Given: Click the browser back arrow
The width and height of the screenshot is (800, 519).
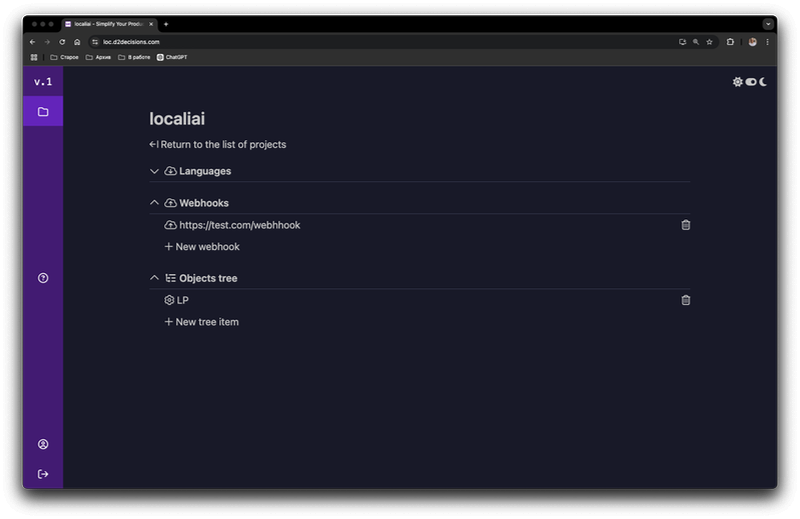Looking at the screenshot, I should (x=33, y=42).
